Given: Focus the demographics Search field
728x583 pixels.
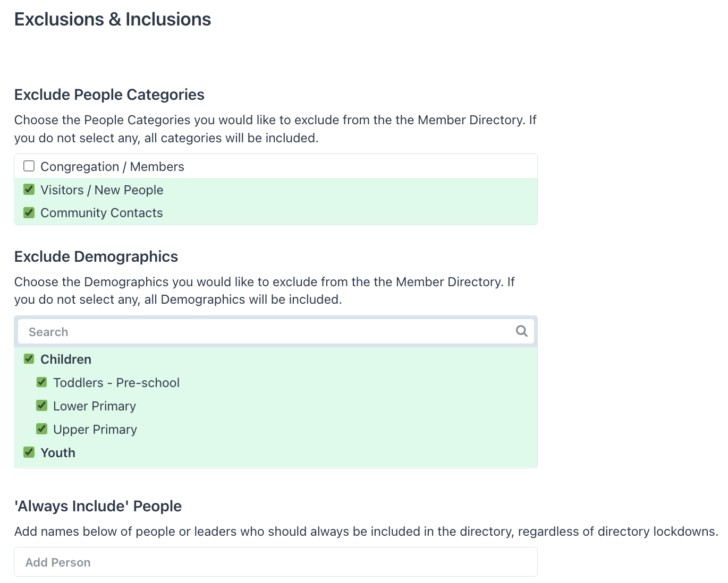Looking at the screenshot, I should click(x=266, y=332).
